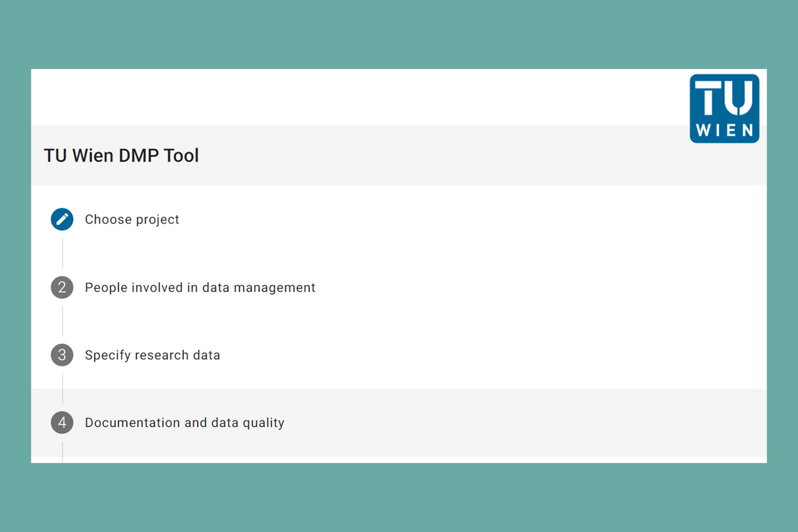Select the circled number 4 indicator
This screenshot has height=532, width=798.
point(62,422)
